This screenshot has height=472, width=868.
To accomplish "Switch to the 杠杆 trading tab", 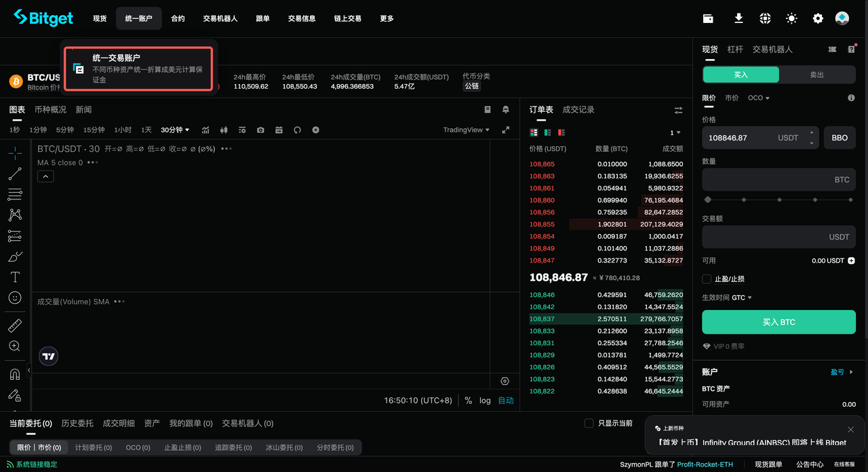I will pyautogui.click(x=735, y=50).
